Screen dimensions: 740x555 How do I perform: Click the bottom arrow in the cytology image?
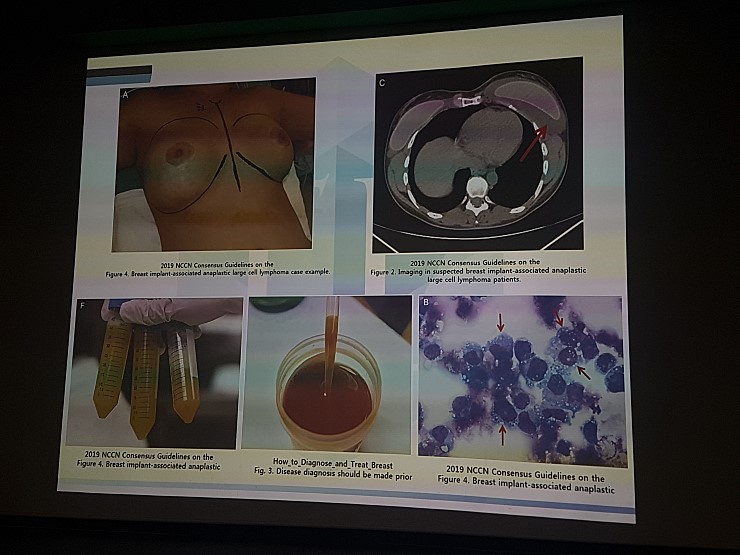coord(502,432)
